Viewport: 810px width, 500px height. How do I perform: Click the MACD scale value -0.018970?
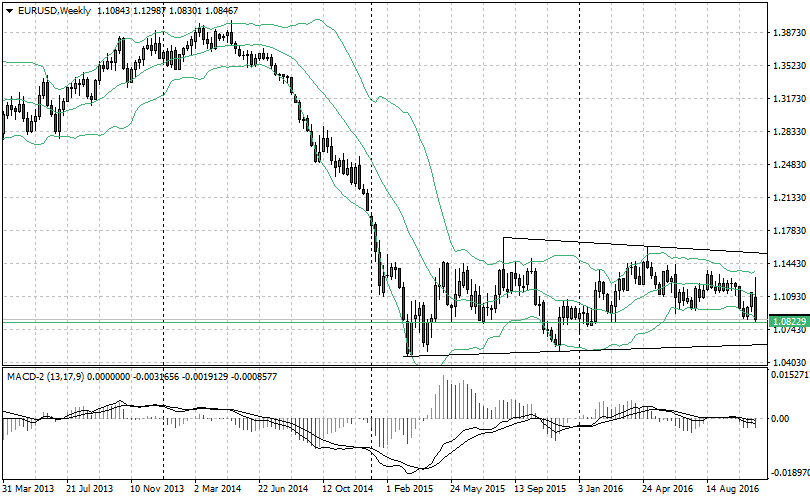coord(790,473)
